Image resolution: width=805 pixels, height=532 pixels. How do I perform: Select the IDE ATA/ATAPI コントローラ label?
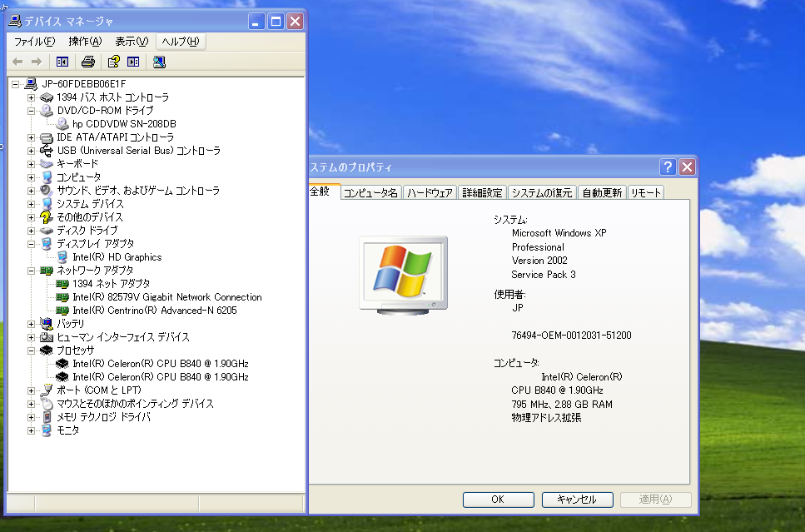tap(115, 137)
